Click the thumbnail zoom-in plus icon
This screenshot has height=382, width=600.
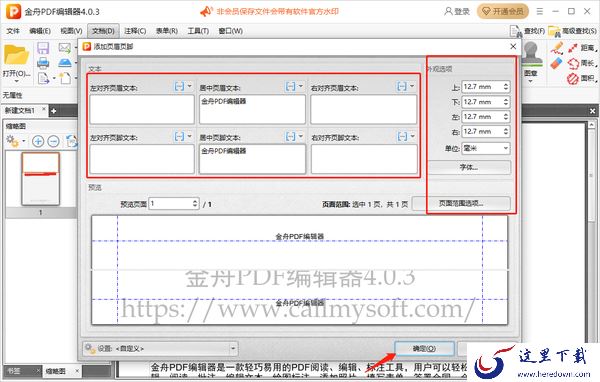tap(38, 141)
